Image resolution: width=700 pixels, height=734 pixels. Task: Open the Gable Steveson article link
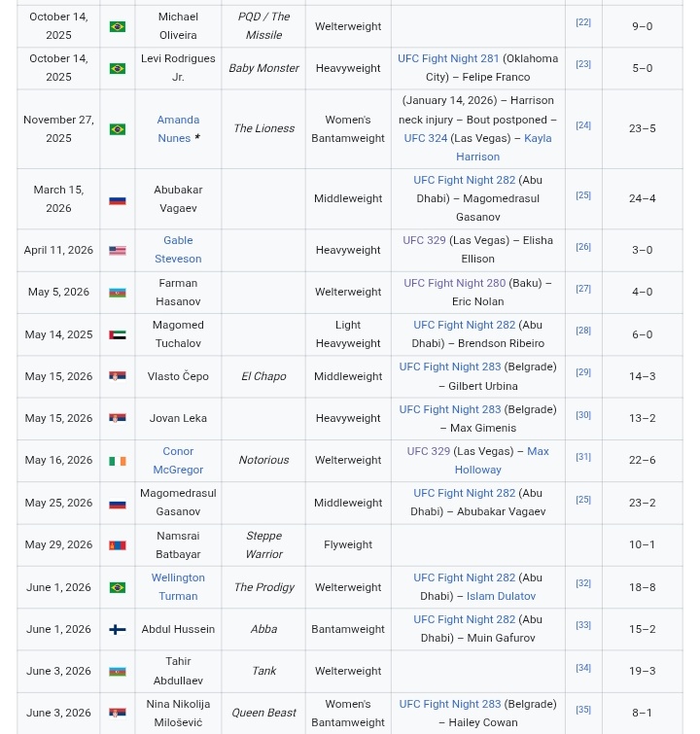point(178,250)
